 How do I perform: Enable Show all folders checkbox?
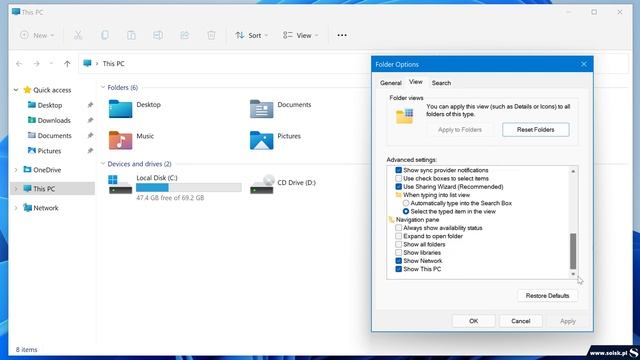tap(398, 244)
